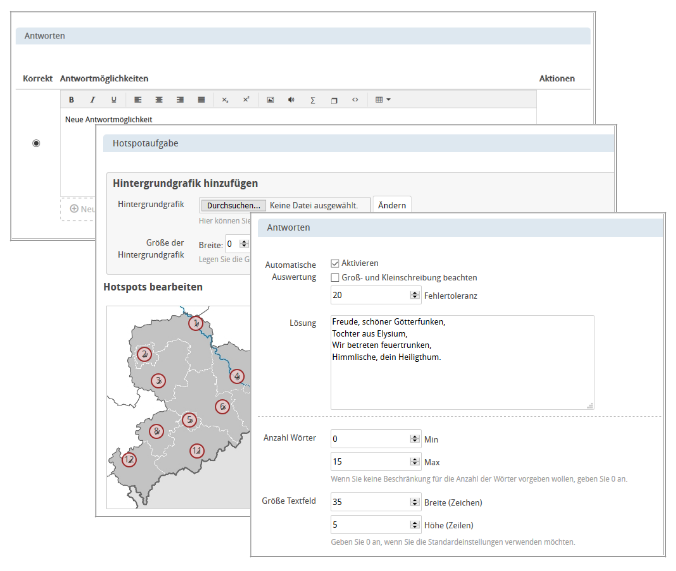The image size is (676, 571).
Task: Enable Groß- und Kleinschreibung beachten
Action: (x=335, y=277)
